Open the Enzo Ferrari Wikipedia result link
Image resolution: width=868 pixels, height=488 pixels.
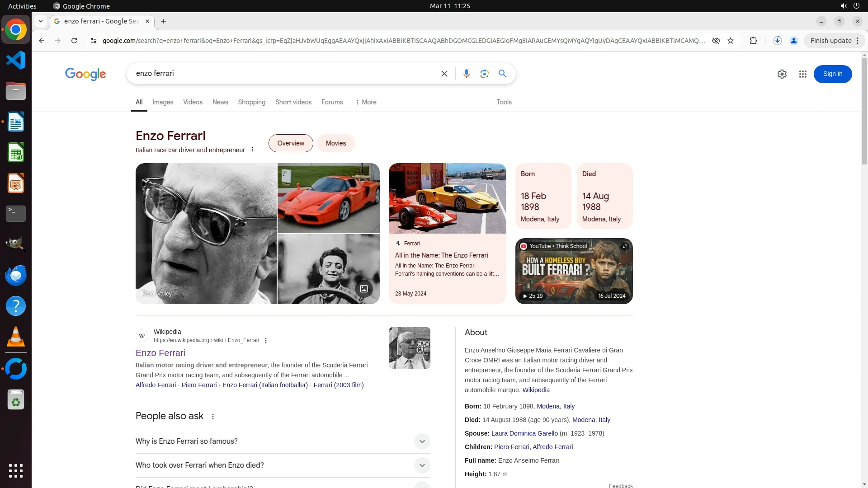coord(160,353)
